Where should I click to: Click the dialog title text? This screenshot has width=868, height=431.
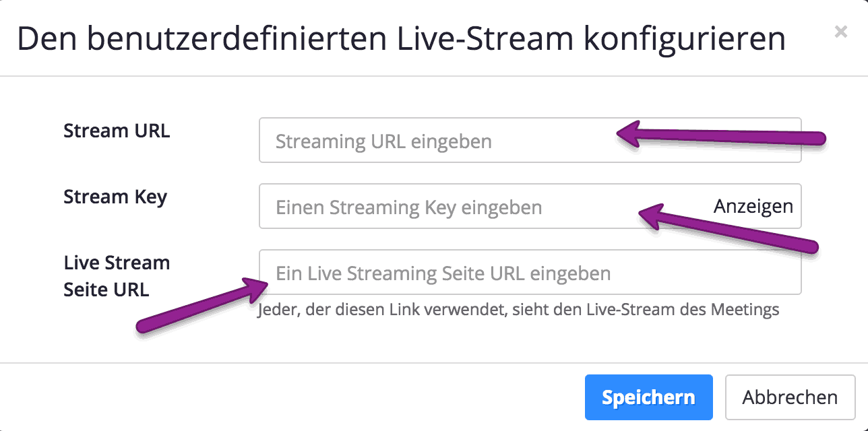coord(401,38)
